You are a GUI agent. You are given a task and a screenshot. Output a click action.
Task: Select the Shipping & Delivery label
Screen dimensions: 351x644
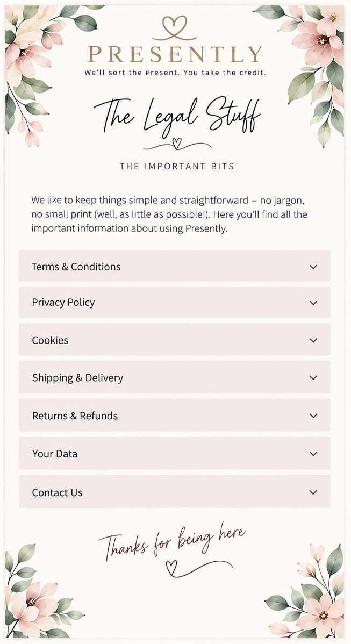tap(77, 378)
